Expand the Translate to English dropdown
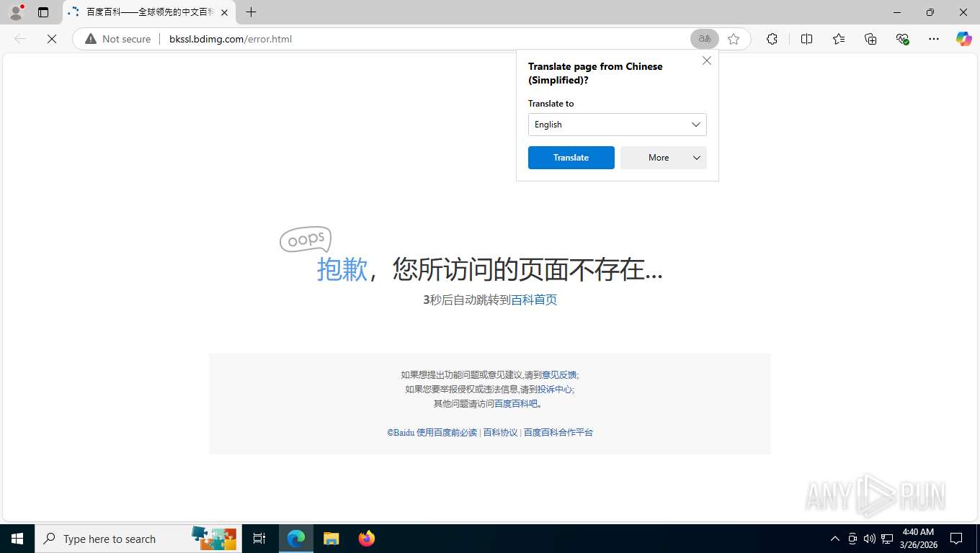The image size is (980, 553). pos(618,125)
